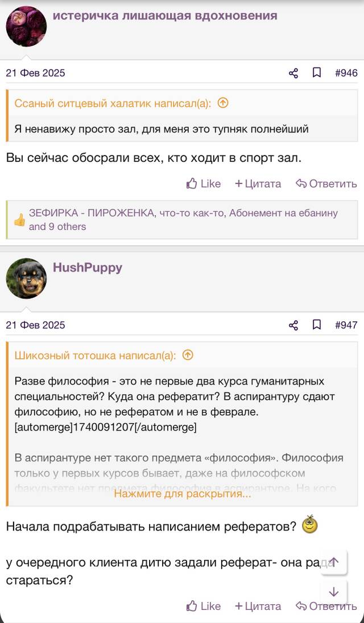
Task: Open HushPuppy's profile by username
Action: pos(88,268)
